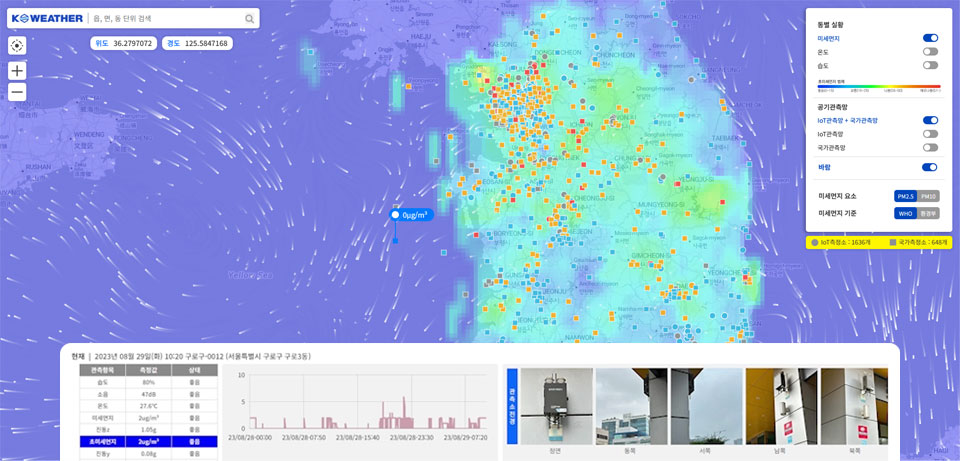
Task: Enable the 온도 toggle switch
Action: coord(930,51)
